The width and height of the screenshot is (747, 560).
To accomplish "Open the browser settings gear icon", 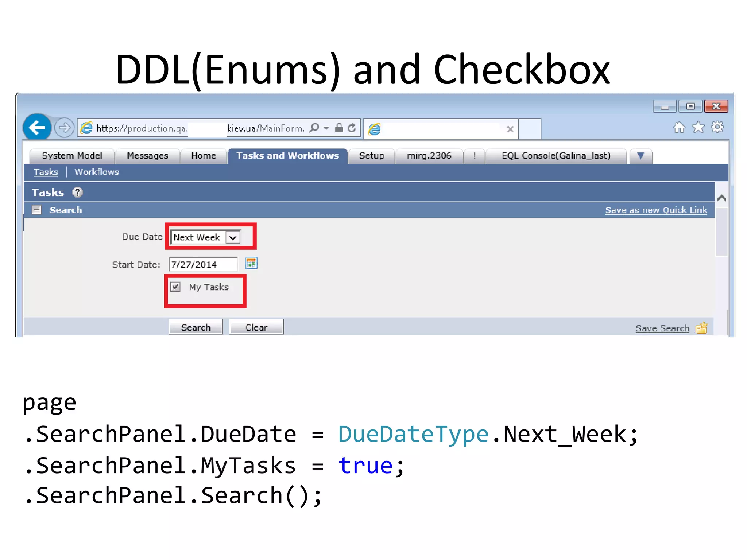I will (x=717, y=127).
